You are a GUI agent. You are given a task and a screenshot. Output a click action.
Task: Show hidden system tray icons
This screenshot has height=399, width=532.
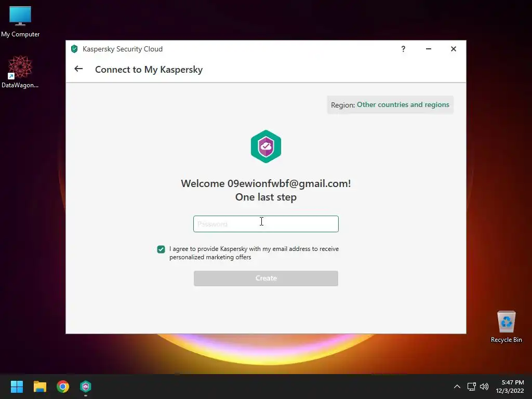coord(457,387)
